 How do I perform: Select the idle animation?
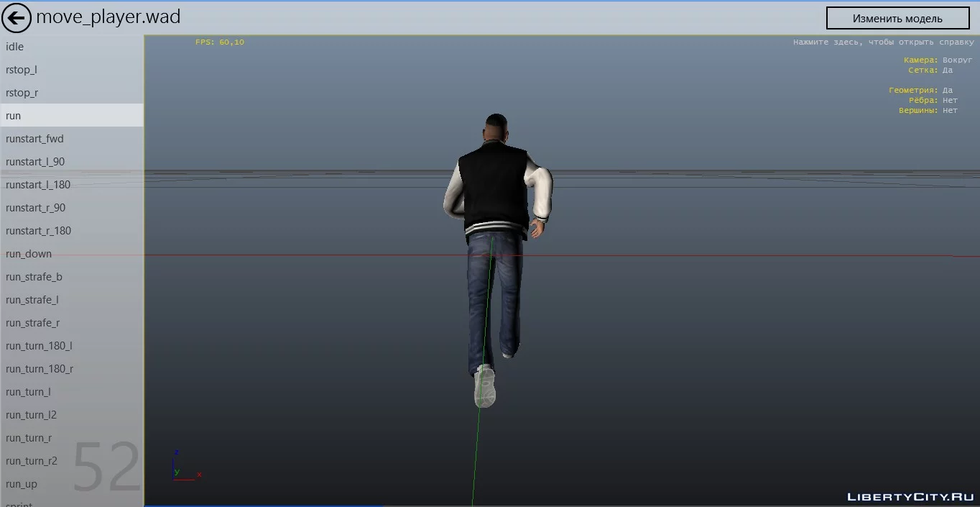pyautogui.click(x=72, y=47)
